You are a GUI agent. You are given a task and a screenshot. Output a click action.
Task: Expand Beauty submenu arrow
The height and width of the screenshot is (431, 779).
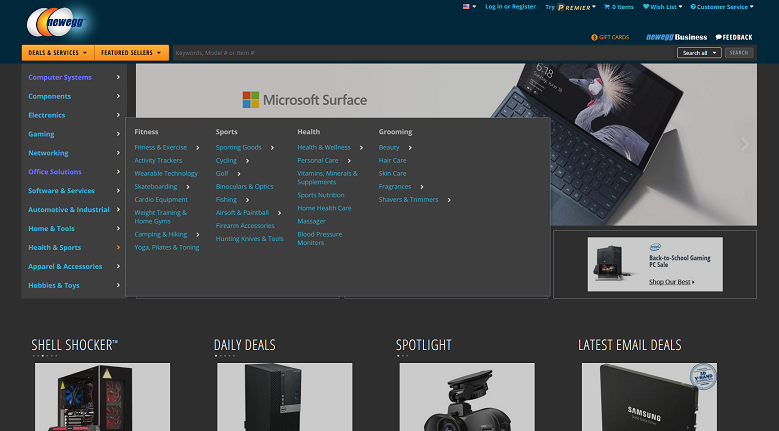point(410,147)
